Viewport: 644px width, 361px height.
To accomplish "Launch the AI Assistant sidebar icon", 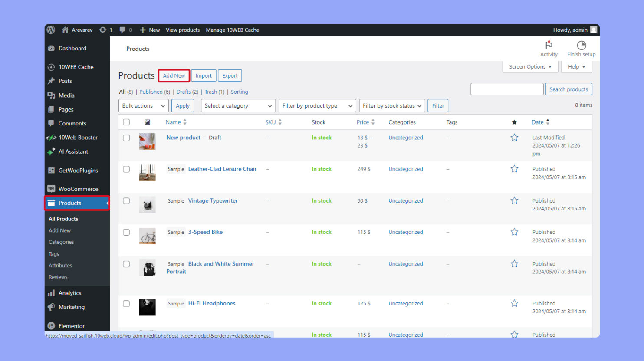I will 52,151.
